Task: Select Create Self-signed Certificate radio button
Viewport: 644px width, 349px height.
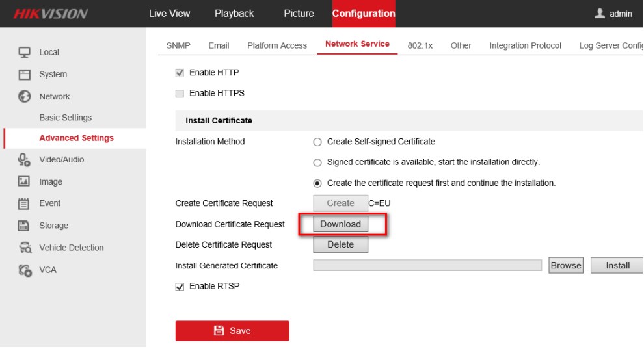Action: 317,142
